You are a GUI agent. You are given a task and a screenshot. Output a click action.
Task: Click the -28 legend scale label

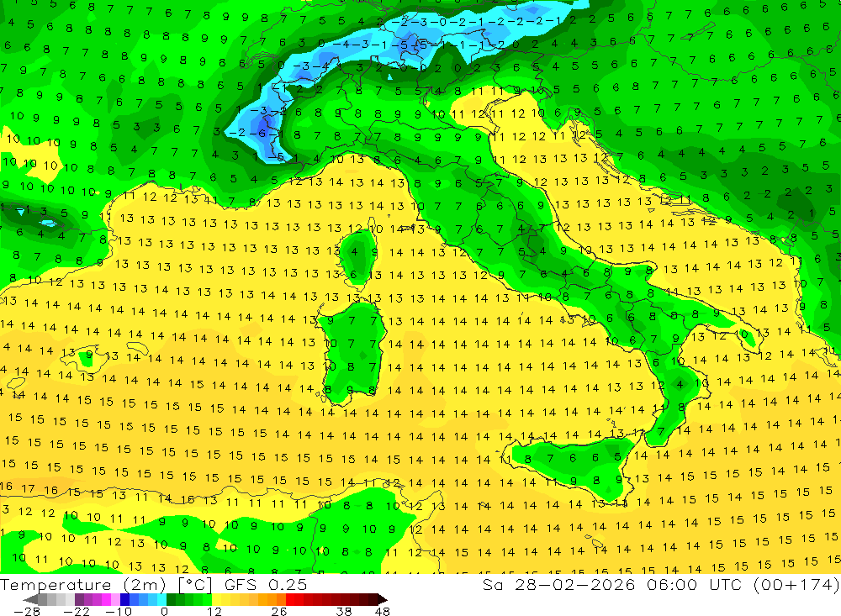(x=27, y=611)
